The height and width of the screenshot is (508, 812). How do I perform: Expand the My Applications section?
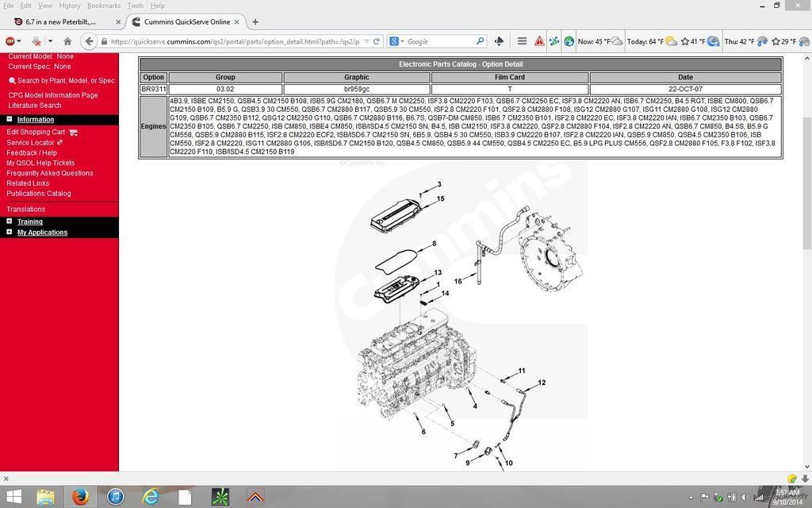[x=10, y=233]
